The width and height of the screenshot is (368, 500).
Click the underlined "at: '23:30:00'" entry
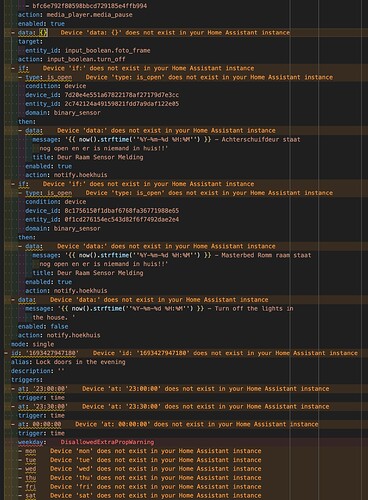click(x=43, y=406)
